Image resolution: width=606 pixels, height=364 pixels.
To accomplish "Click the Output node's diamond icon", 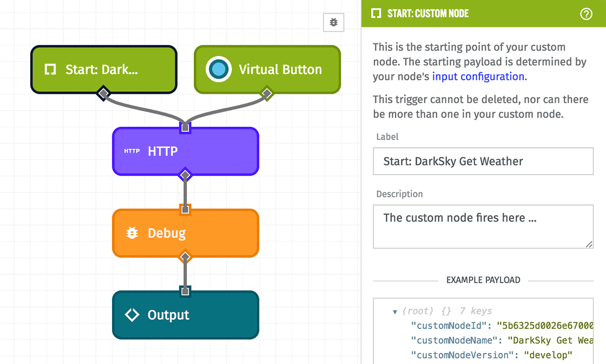I will tap(132, 315).
